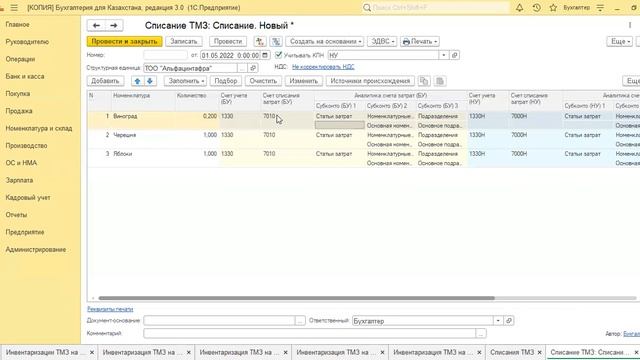
Task: Open the ЭДВС dropdown
Action: coord(382,42)
